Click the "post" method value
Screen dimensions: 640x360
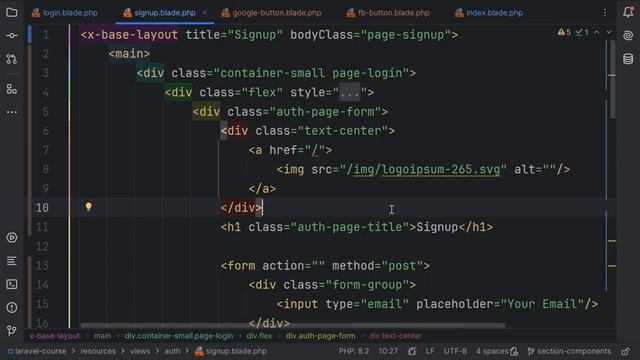click(x=402, y=266)
